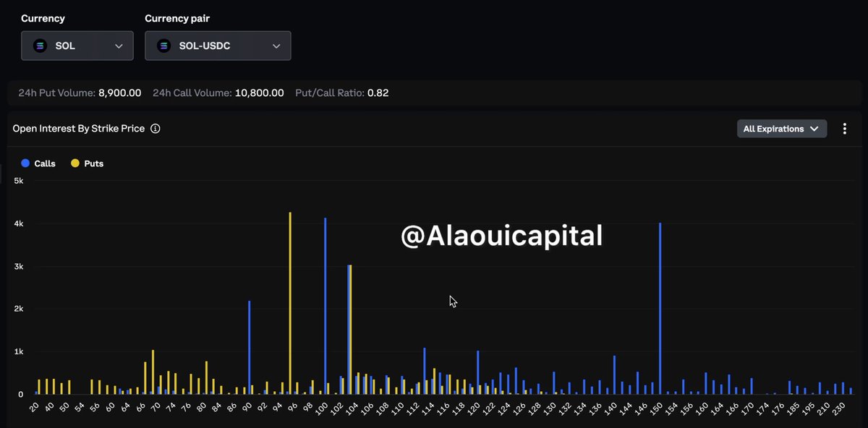Toggle the Puts series in legend
Viewport: 868px width, 428px height.
[x=88, y=163]
